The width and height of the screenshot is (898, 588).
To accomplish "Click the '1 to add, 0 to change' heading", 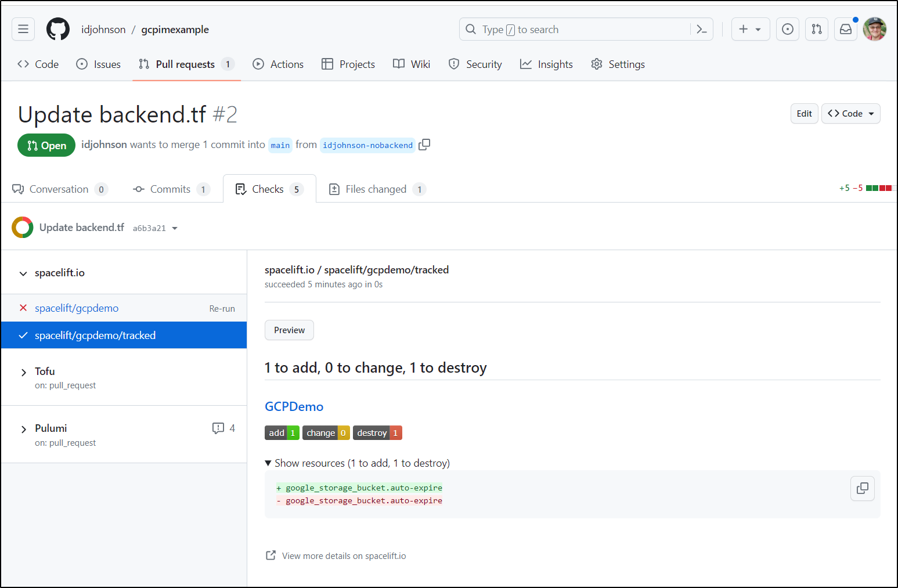I will (376, 368).
